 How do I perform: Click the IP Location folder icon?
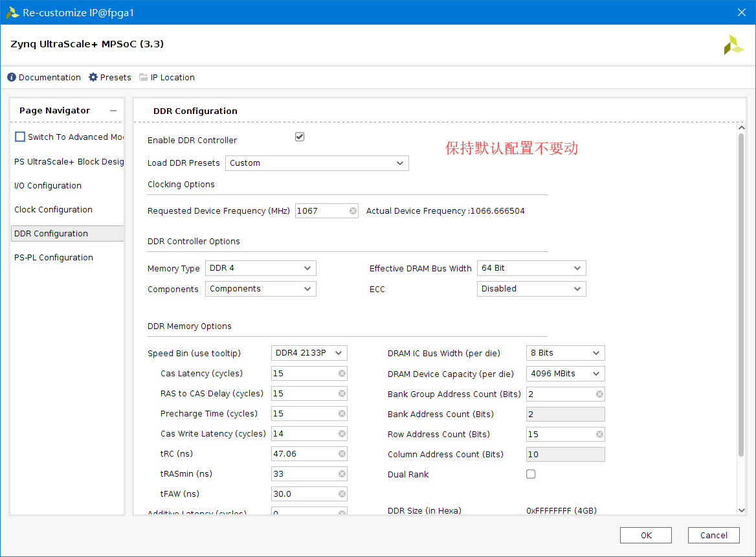tap(143, 77)
